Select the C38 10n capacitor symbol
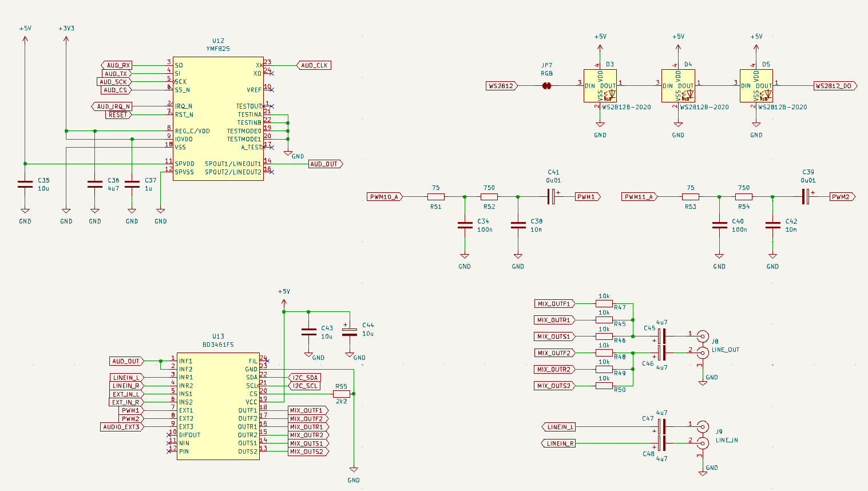The width and height of the screenshot is (868, 491). [x=518, y=225]
